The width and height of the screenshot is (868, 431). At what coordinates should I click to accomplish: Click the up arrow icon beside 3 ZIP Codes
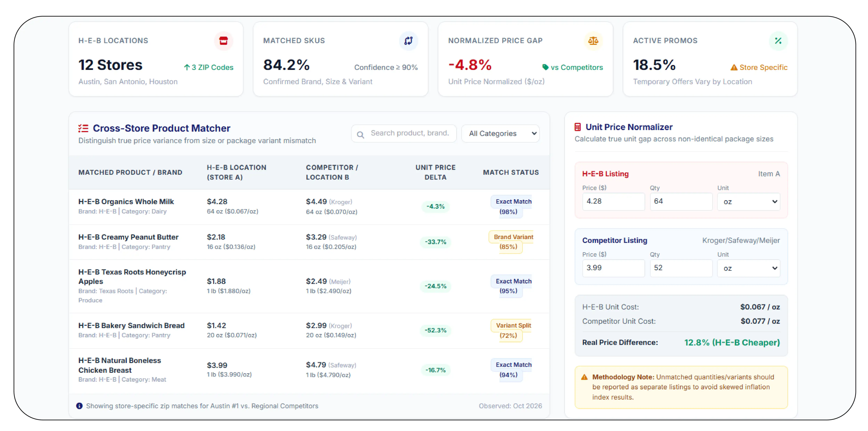pos(187,67)
